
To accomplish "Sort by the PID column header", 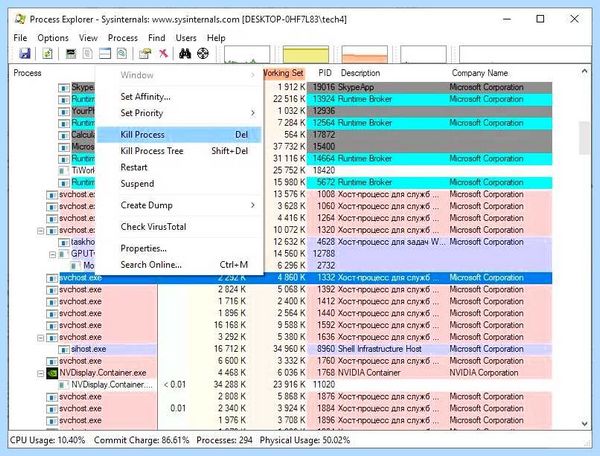I will click(325, 73).
